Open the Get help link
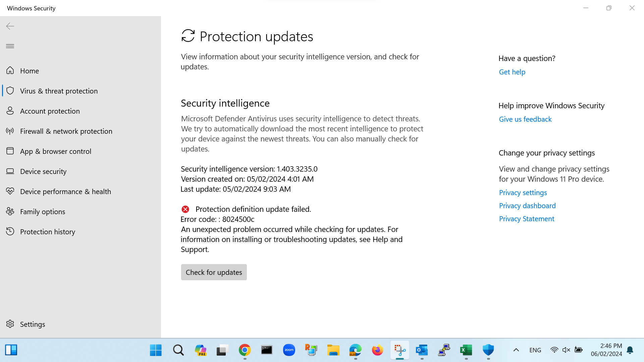 pos(512,72)
